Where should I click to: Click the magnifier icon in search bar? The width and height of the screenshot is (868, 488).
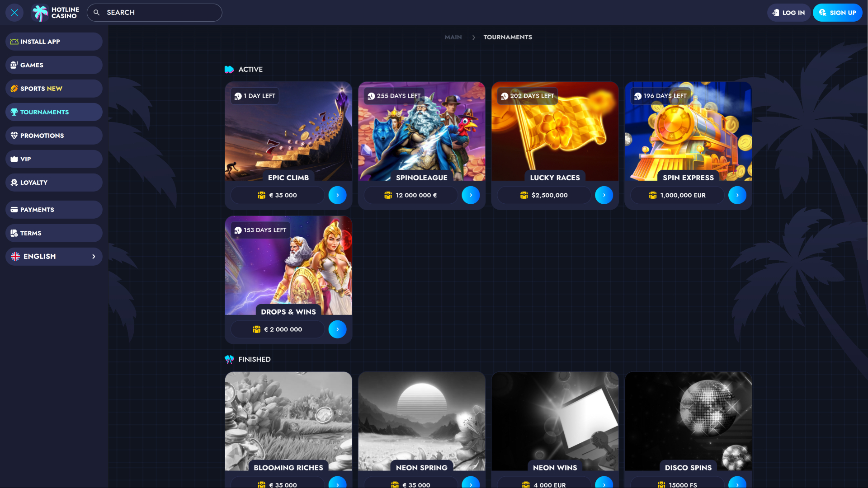click(96, 13)
